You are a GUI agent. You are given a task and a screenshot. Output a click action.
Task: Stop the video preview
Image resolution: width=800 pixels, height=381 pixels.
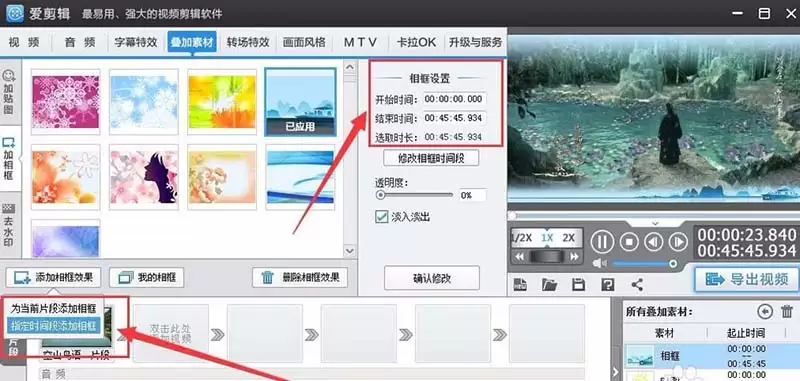pos(629,241)
